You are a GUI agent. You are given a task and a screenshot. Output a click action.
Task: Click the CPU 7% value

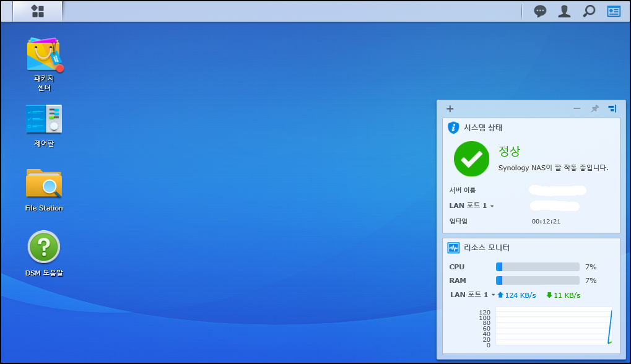point(591,267)
